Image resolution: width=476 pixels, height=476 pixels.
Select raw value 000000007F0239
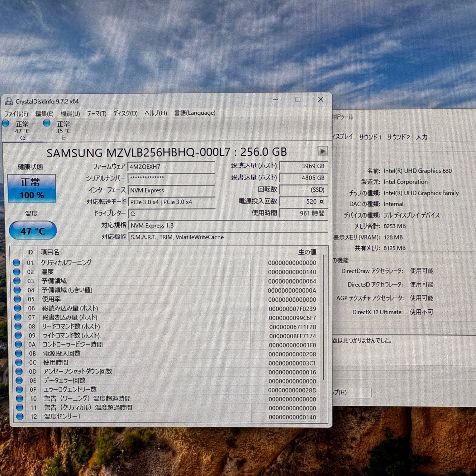(293, 309)
